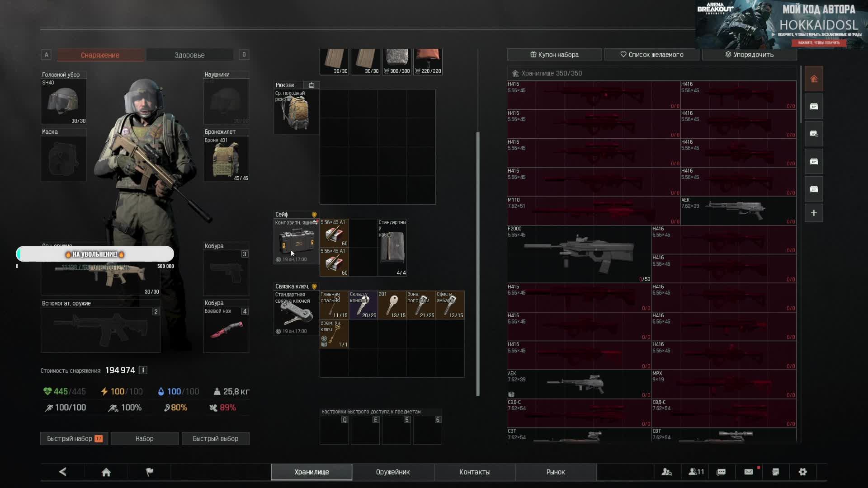The width and height of the screenshot is (868, 488).
Task: Open the settings gear icon
Action: point(803,472)
